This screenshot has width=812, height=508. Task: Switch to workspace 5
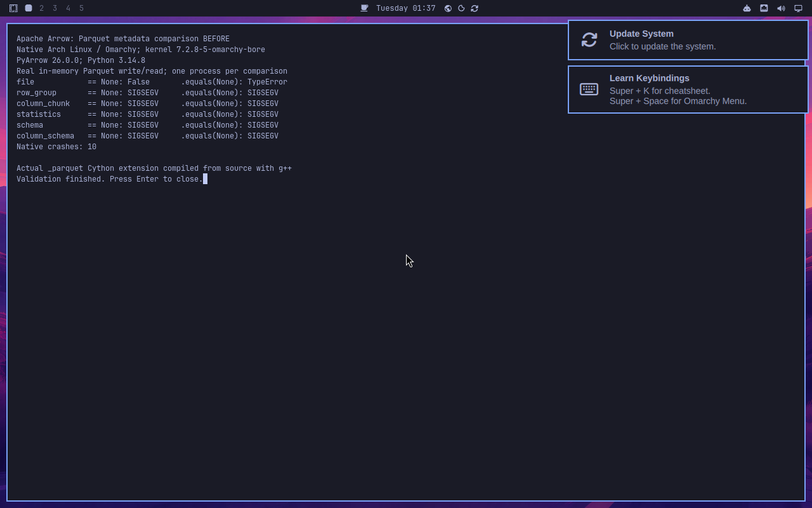click(82, 8)
